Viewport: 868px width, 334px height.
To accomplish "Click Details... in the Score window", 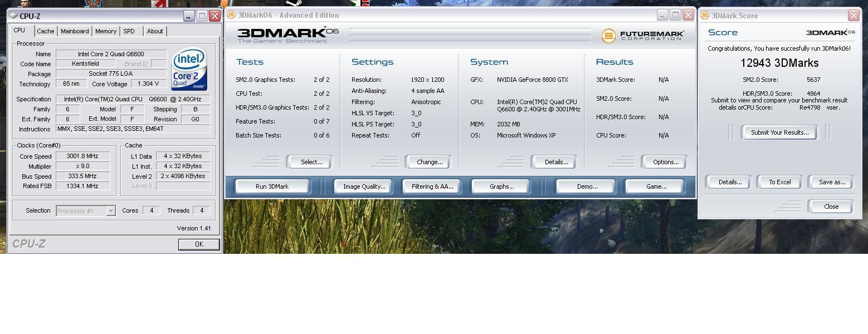I will point(730,182).
